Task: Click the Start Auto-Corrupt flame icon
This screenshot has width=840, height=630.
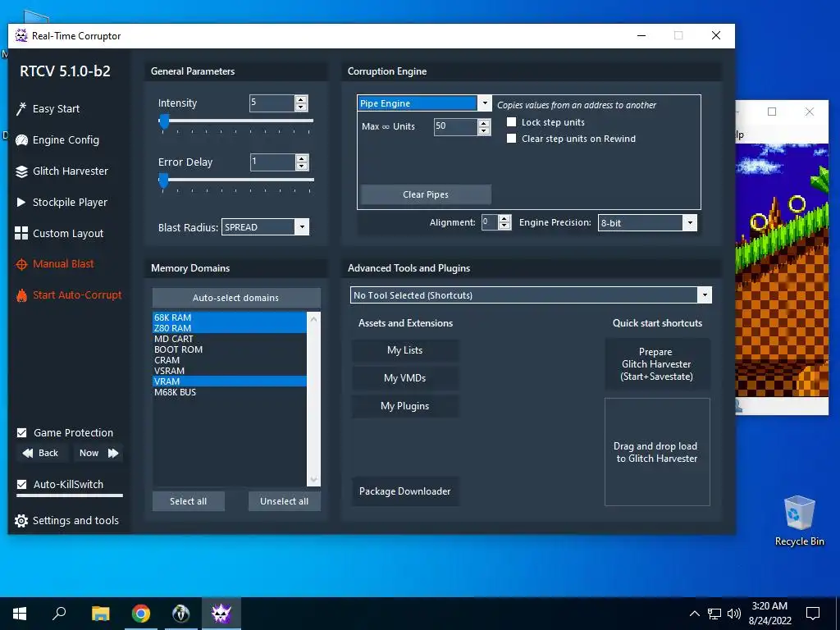Action: pyautogui.click(x=21, y=295)
